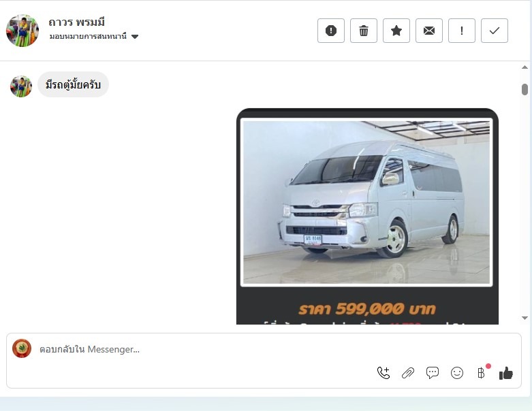Viewport: 532px width, 411px height.
Task: Open ถาวร พรมมี profile from header name
Action: 77,22
